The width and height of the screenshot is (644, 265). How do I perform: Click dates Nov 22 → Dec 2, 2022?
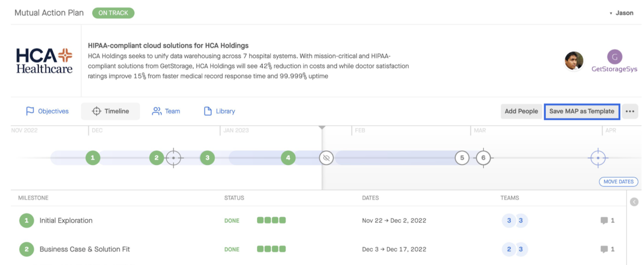[394, 221]
